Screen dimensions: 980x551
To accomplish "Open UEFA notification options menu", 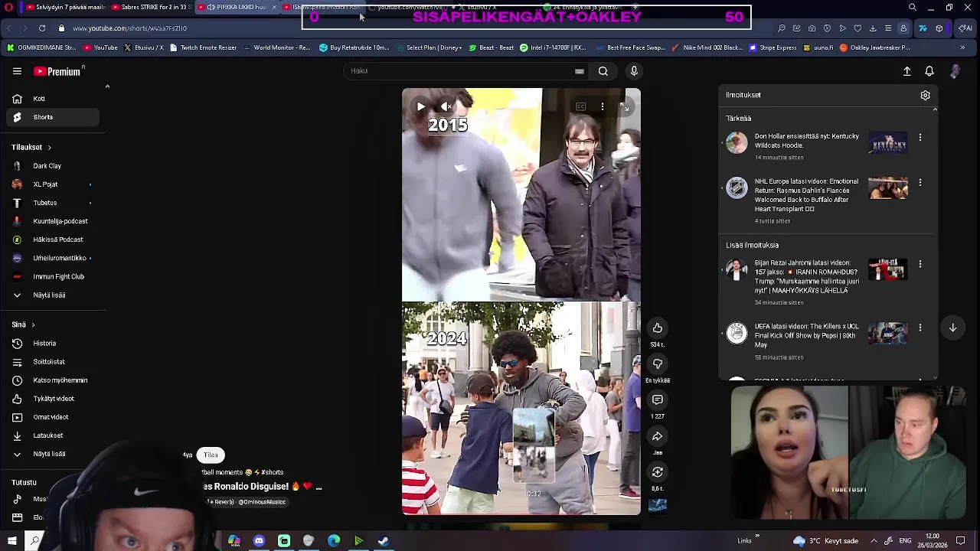I will click(x=920, y=328).
